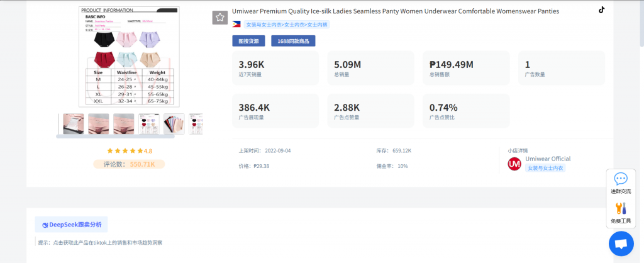This screenshot has width=644, height=263.
Task: Open the 进群交流 chat bubble icon
Action: (x=620, y=179)
